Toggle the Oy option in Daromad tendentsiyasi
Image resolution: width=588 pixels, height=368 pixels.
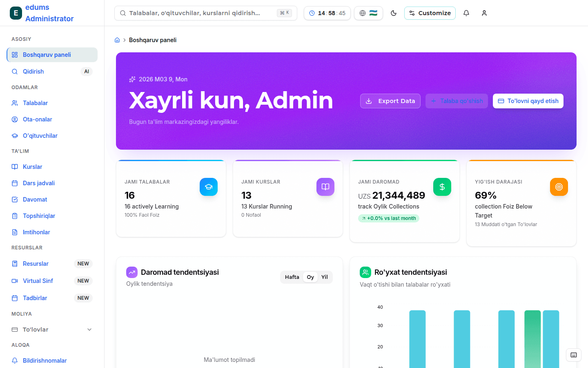click(x=310, y=277)
